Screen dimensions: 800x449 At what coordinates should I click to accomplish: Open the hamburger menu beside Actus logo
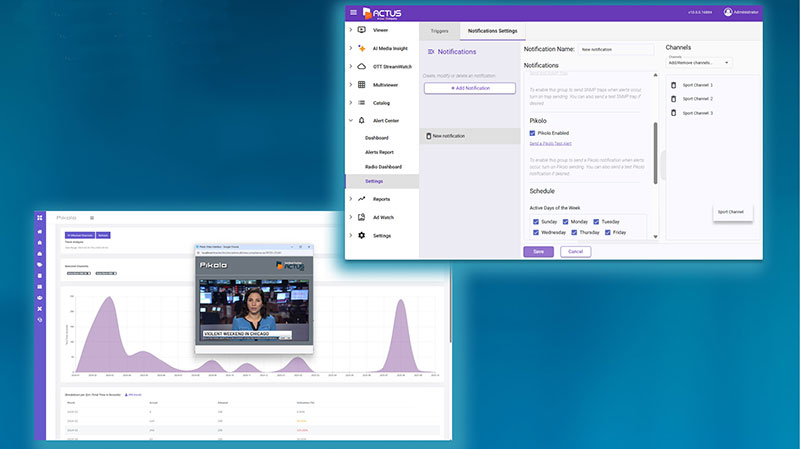coord(353,12)
